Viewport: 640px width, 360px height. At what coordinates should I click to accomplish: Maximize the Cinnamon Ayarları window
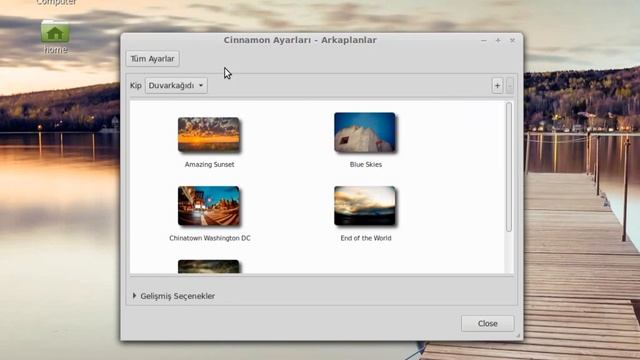coord(498,40)
